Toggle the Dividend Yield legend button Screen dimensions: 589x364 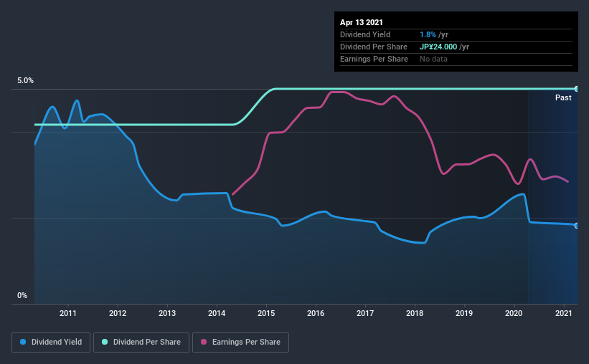[51, 343]
